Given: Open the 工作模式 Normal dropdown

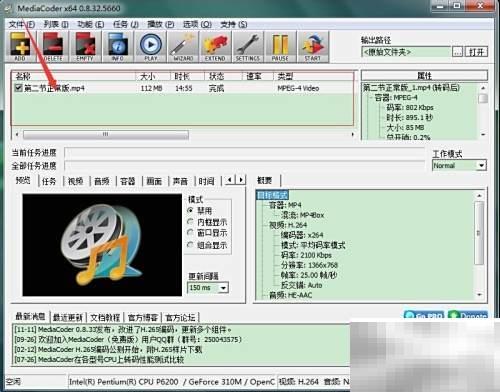Looking at the screenshot, I should pyautogui.click(x=481, y=165).
